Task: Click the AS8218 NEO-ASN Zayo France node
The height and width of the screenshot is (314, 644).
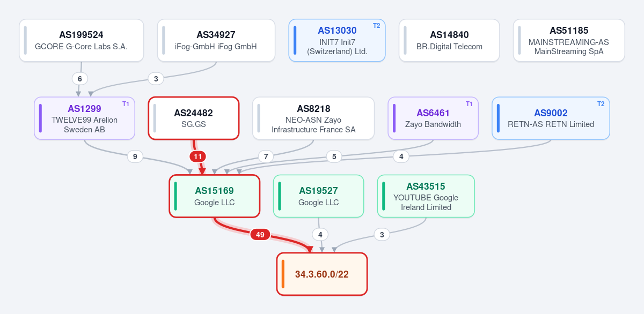Action: [x=313, y=118]
